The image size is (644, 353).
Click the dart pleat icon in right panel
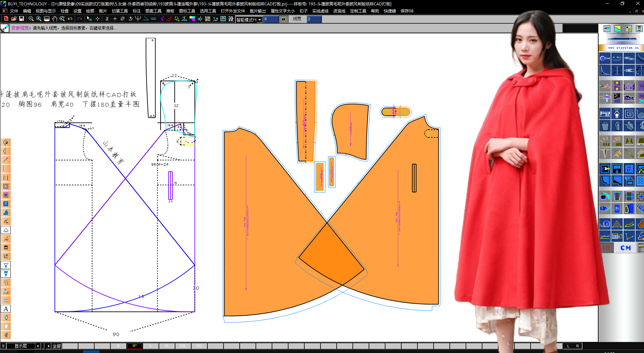pyautogui.click(x=605, y=153)
